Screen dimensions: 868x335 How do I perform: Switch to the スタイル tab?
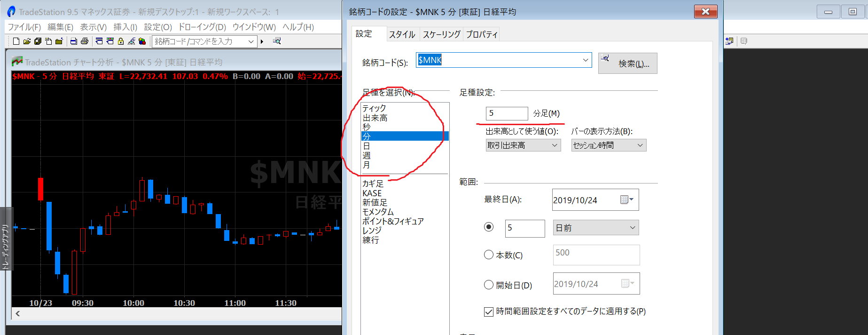[x=402, y=34]
